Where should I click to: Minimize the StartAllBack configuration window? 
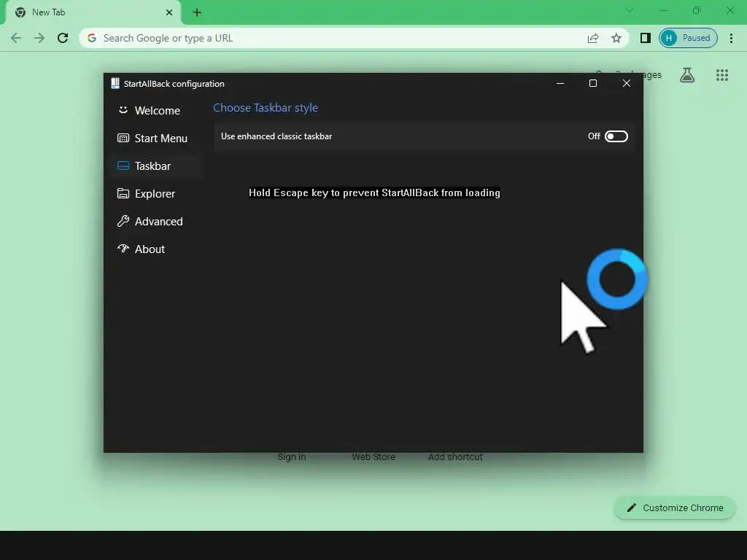click(x=560, y=83)
